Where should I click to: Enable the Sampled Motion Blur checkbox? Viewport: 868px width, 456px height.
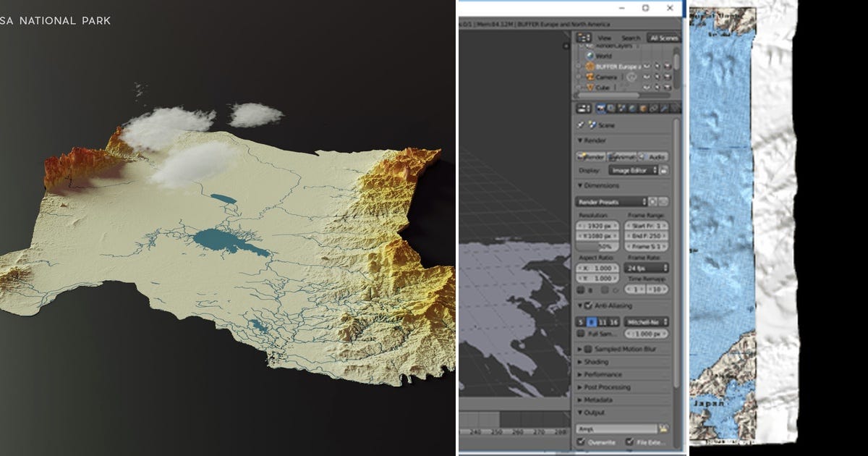(587, 349)
